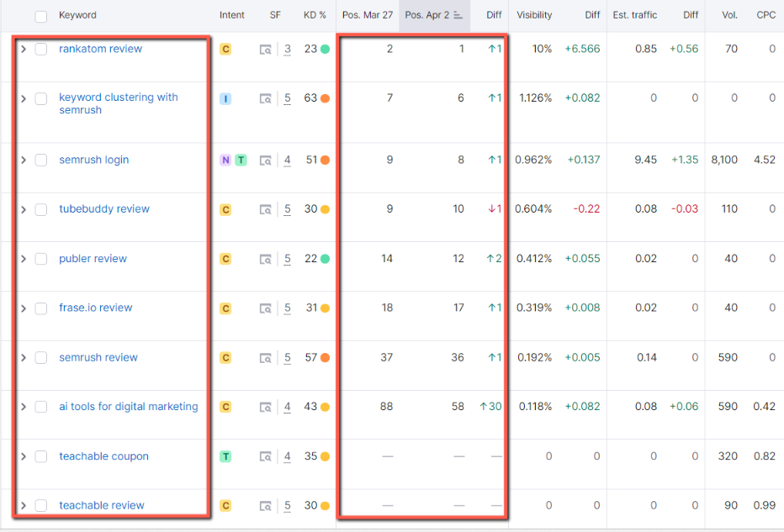This screenshot has height=532, width=784.
Task: Expand the semrush review row
Action: pyautogui.click(x=24, y=358)
